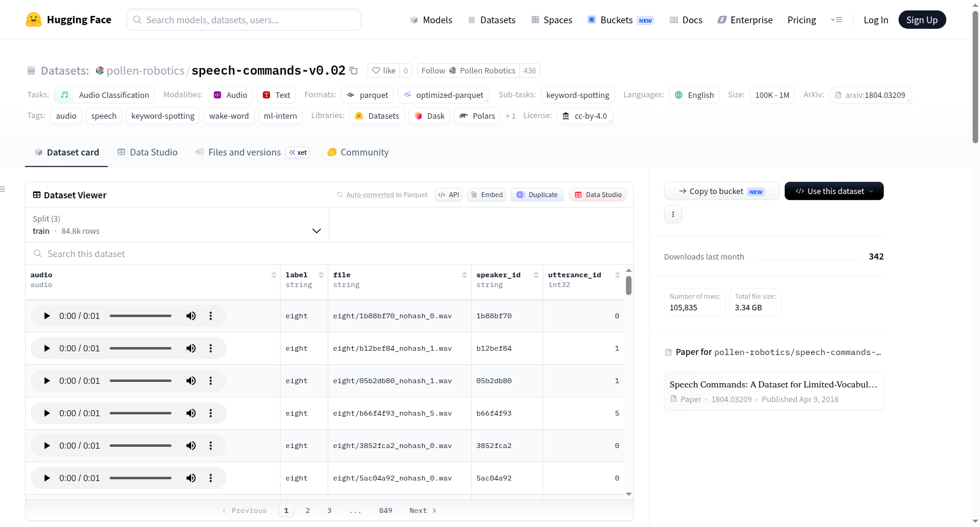Mute audio in the 05b2db80 row
Screen dimensions: 980x527
click(191, 381)
